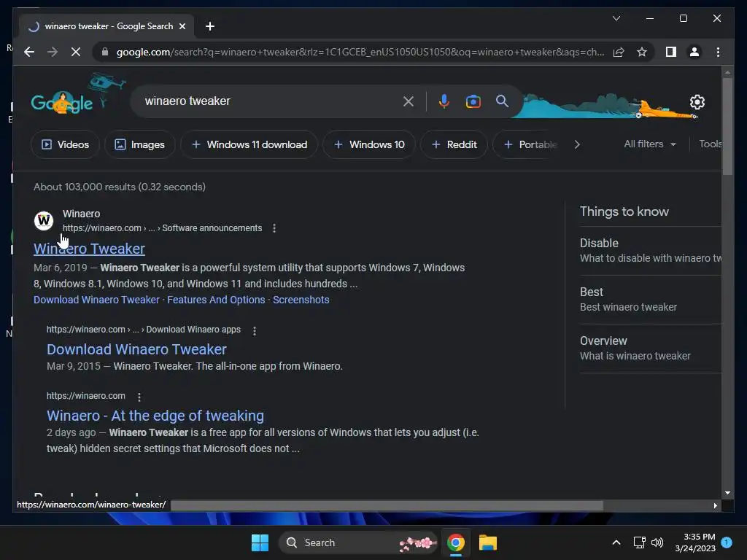Image resolution: width=747 pixels, height=560 pixels.
Task: View site security lock information
Action: point(105,52)
